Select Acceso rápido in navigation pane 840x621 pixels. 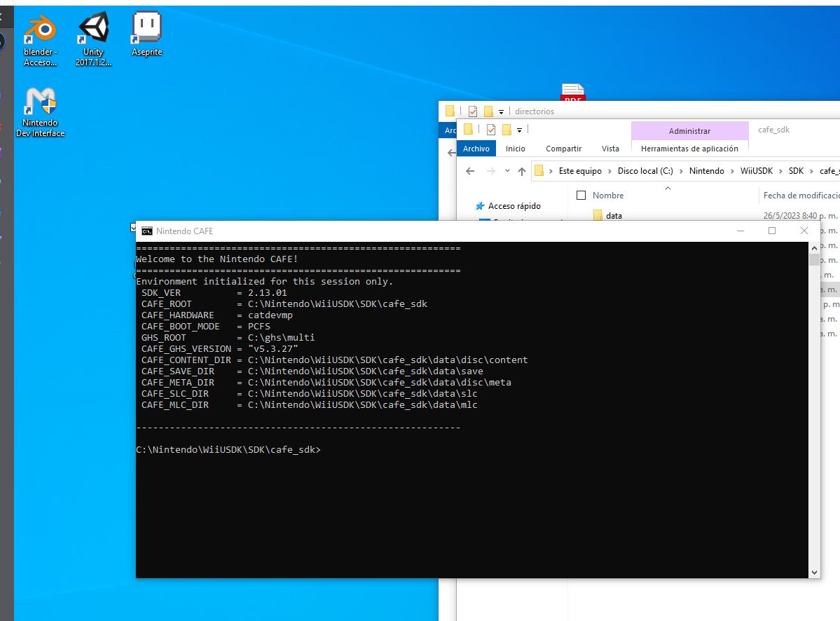coord(514,206)
